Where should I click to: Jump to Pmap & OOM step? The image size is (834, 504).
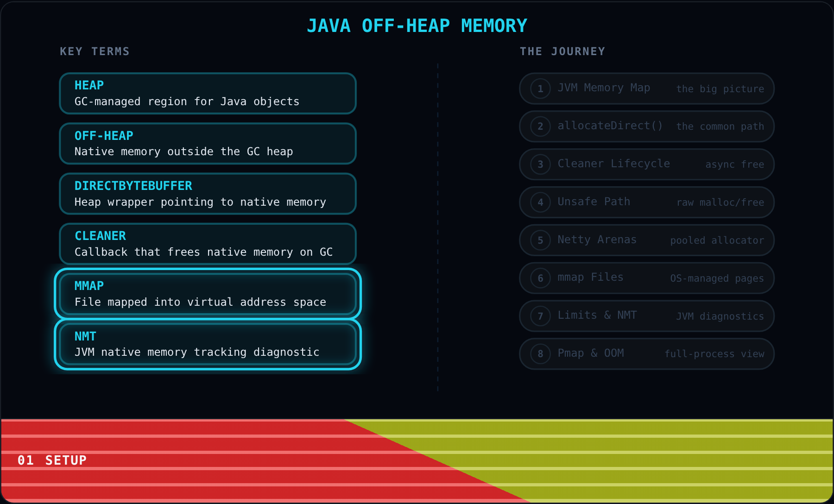click(647, 354)
